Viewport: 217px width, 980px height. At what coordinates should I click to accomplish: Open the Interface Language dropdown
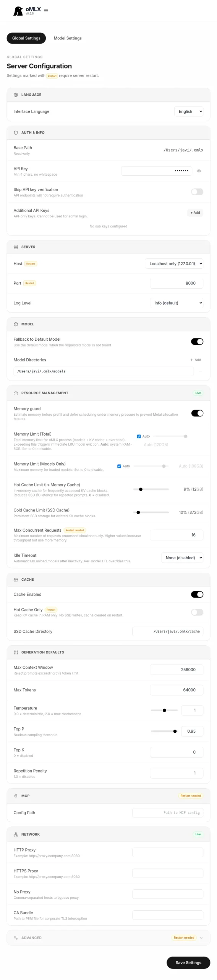point(189,111)
